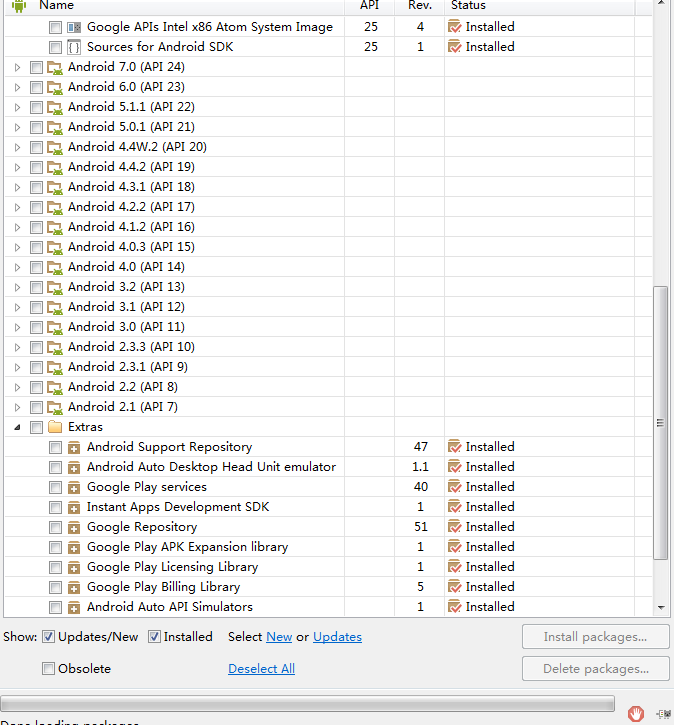Click the Google Play Billing Library package icon
The height and width of the screenshot is (725, 674).
point(74,588)
